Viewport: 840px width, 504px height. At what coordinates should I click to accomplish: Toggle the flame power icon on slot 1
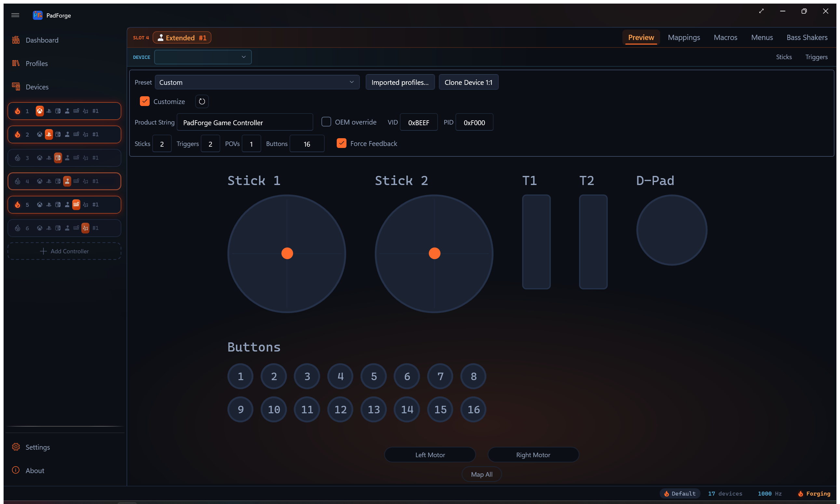tap(17, 111)
